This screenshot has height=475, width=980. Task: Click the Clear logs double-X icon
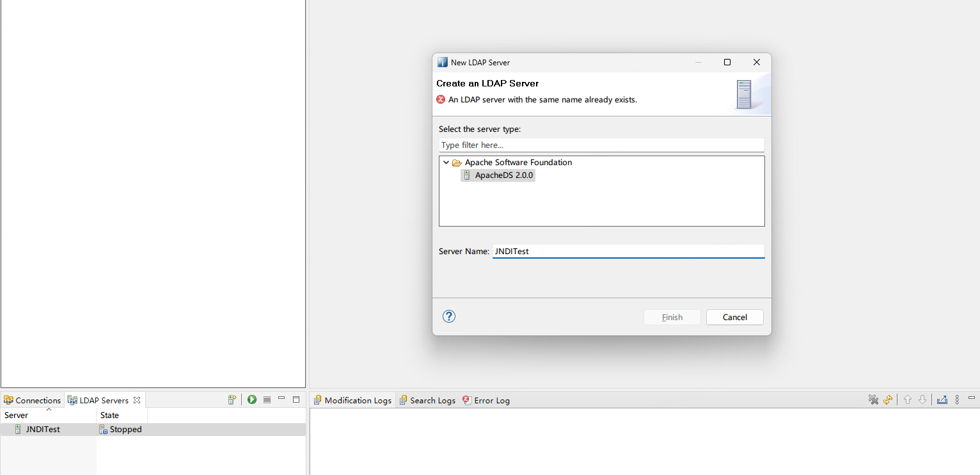coord(873,399)
